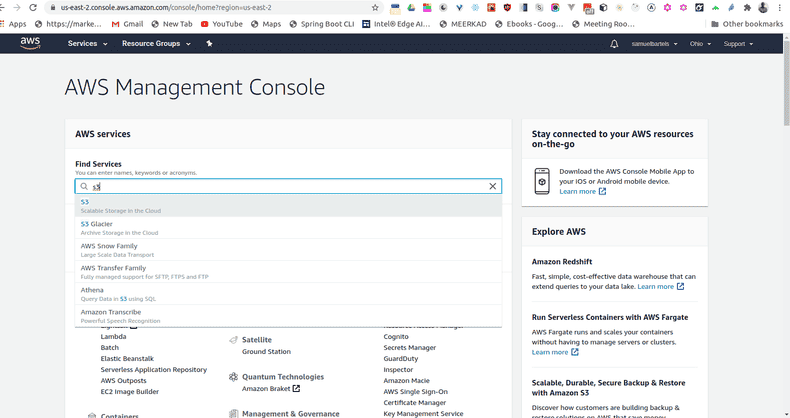
Task: Reload the page with browser refresh icon
Action: 33,8
